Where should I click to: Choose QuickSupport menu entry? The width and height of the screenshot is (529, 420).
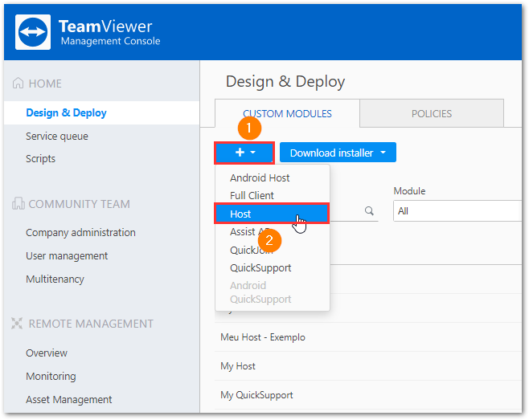coord(260,267)
